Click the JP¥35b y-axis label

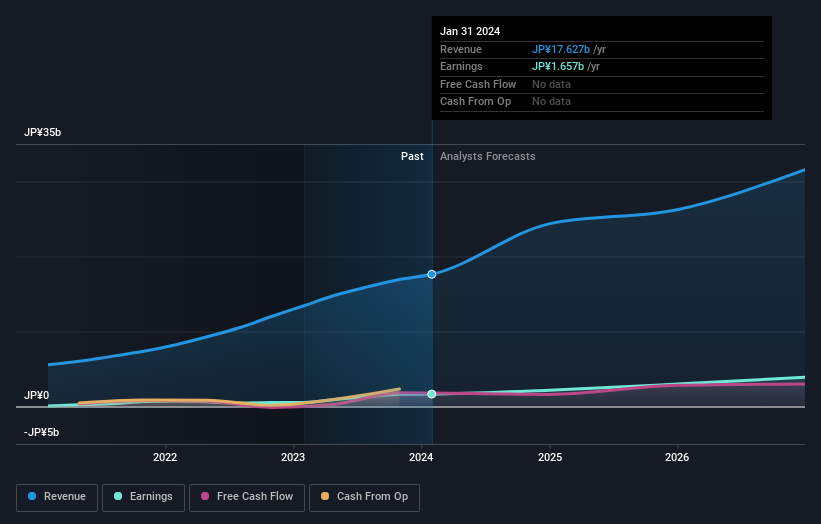point(42,132)
